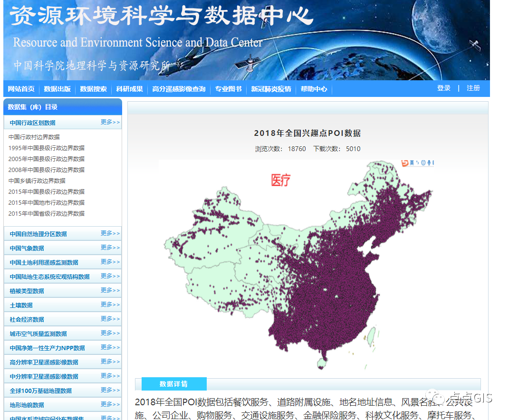The height and width of the screenshot is (420, 509).
Task: Open the 土壤数据 category
Action: tap(21, 305)
